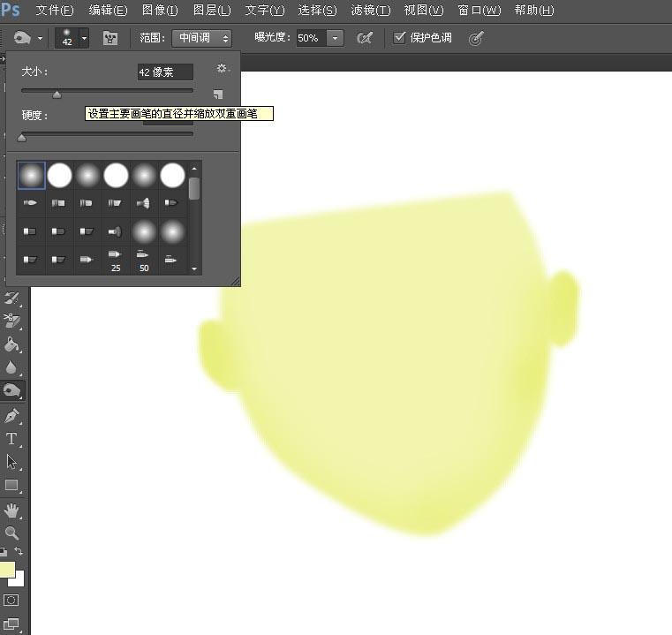The width and height of the screenshot is (672, 635).
Task: Select the Horizontal Type tool
Action: click(x=11, y=439)
